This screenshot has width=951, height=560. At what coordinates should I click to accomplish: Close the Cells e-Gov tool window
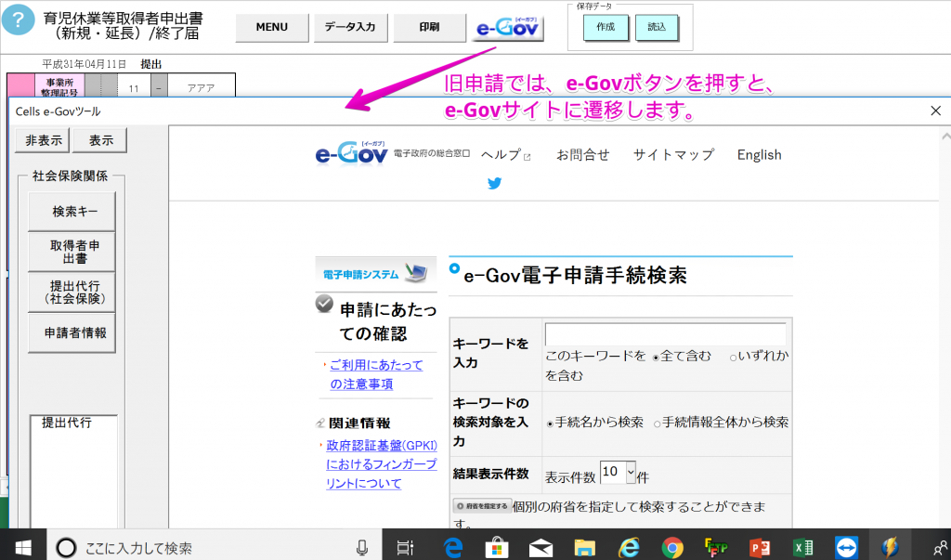click(935, 111)
